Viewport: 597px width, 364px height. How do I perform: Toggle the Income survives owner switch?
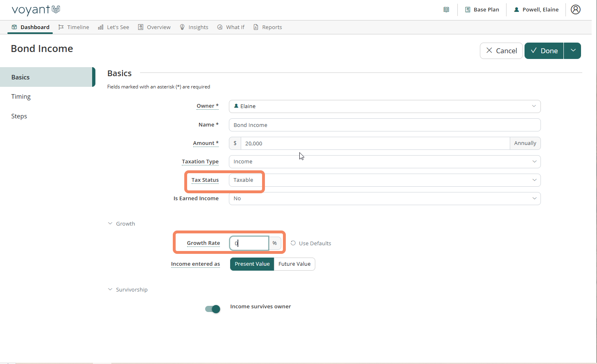click(x=213, y=309)
